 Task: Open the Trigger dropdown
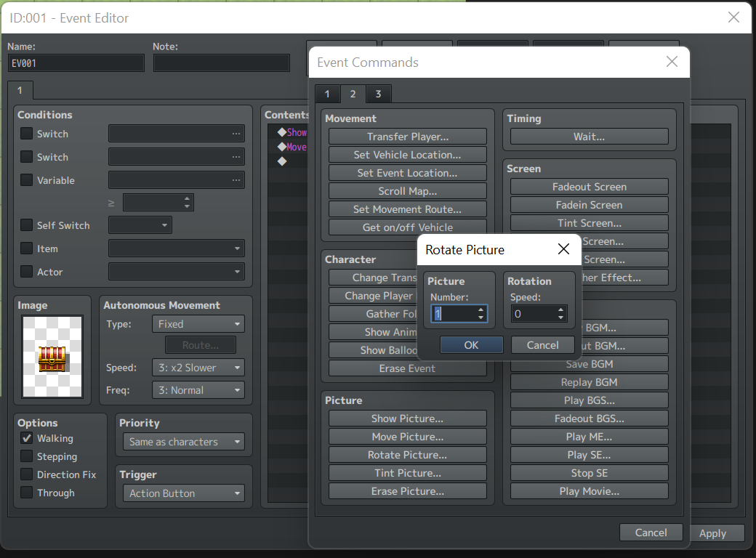pos(184,493)
